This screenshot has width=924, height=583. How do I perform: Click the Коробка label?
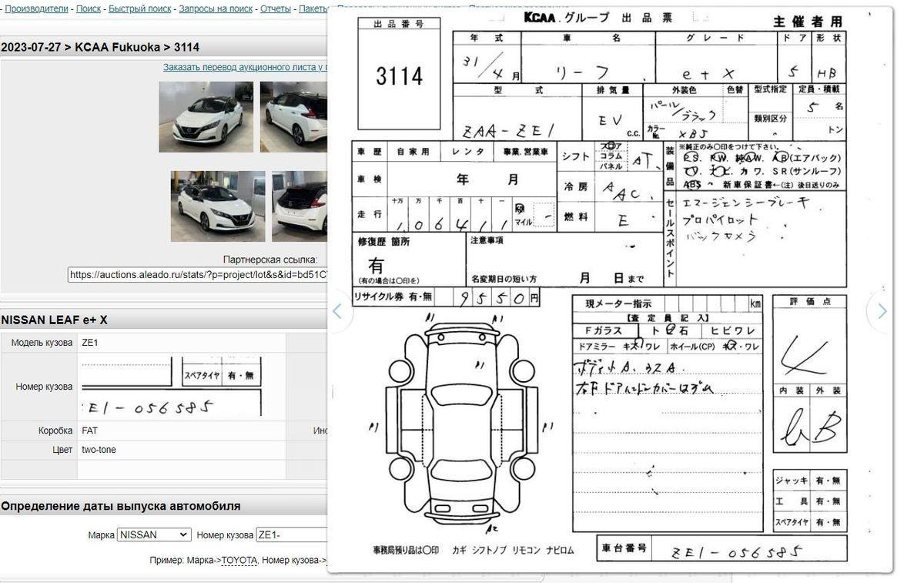pyautogui.click(x=55, y=431)
